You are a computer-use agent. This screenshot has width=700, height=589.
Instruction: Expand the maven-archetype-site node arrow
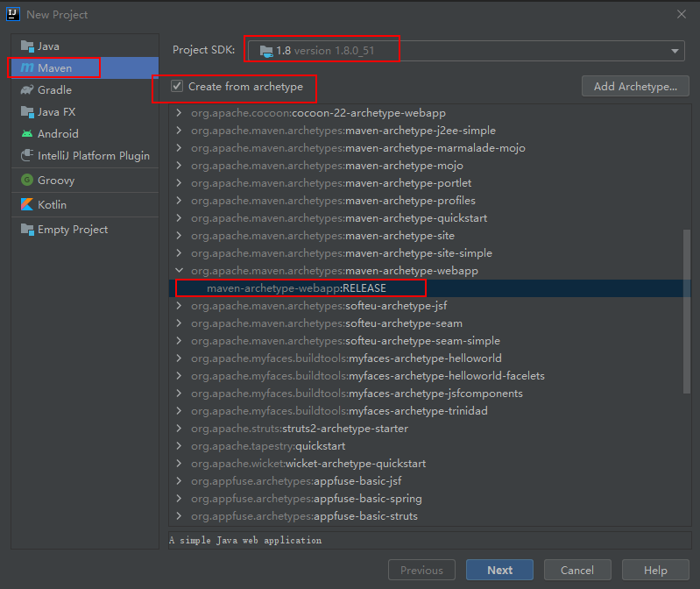(179, 235)
